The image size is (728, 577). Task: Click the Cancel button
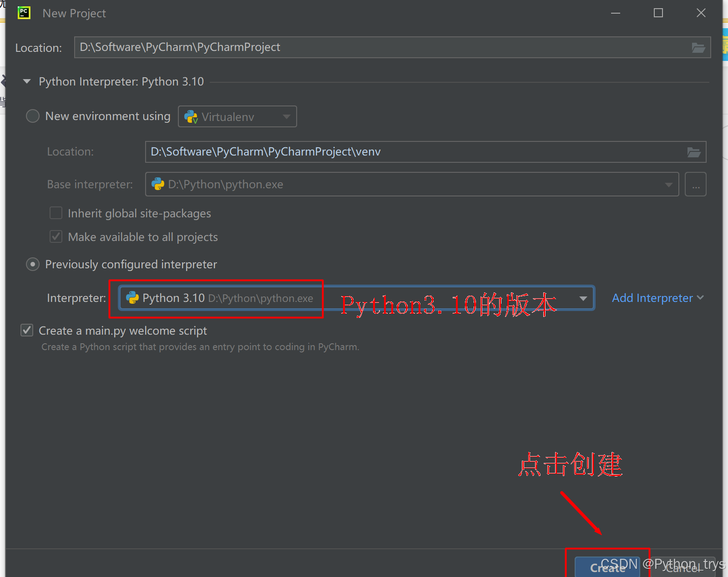coord(682,567)
